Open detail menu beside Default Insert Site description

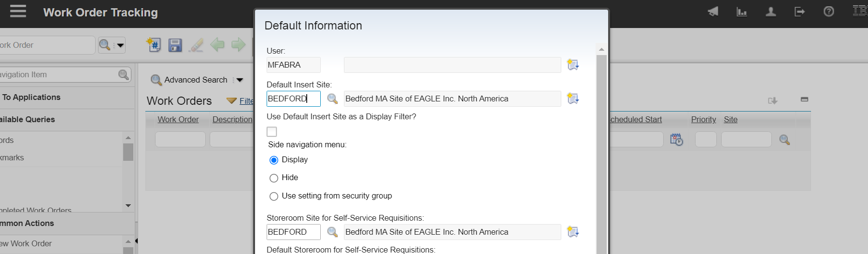[x=573, y=99]
